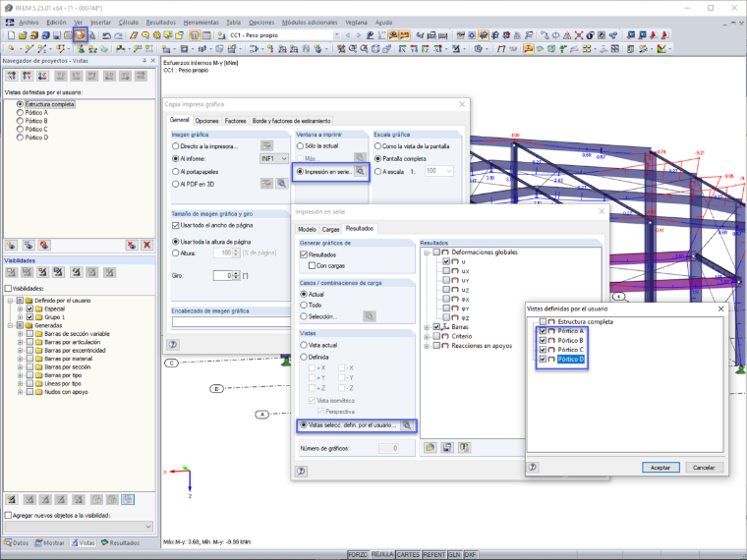747x560 pixels.
Task: Click the save icon below Resultados tree
Action: coord(447,448)
